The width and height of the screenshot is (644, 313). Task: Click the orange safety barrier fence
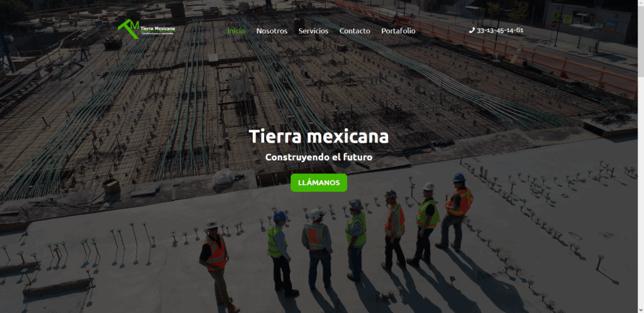[x=566, y=63]
